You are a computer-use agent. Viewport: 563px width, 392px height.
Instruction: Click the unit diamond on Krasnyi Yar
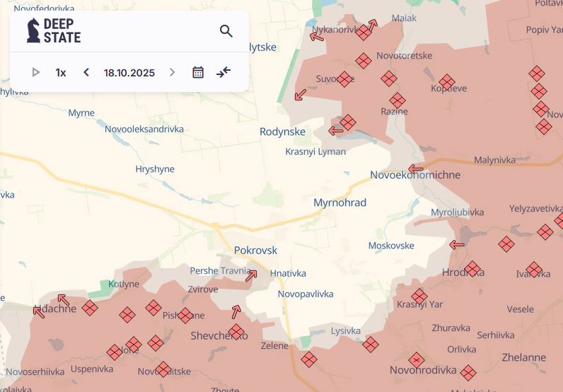click(x=419, y=296)
